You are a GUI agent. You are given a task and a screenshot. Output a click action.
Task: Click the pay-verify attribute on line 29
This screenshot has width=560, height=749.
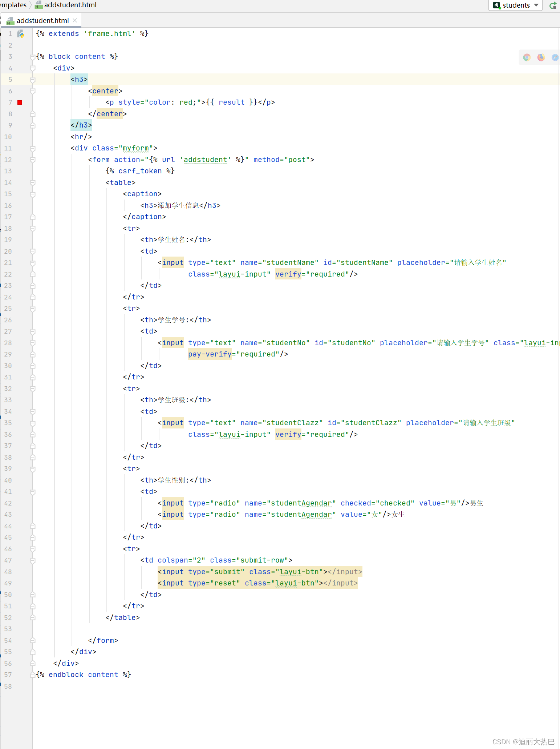pyautogui.click(x=210, y=354)
